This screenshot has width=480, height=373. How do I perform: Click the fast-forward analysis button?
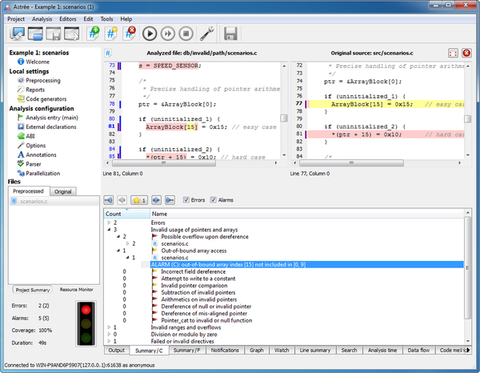(168, 34)
